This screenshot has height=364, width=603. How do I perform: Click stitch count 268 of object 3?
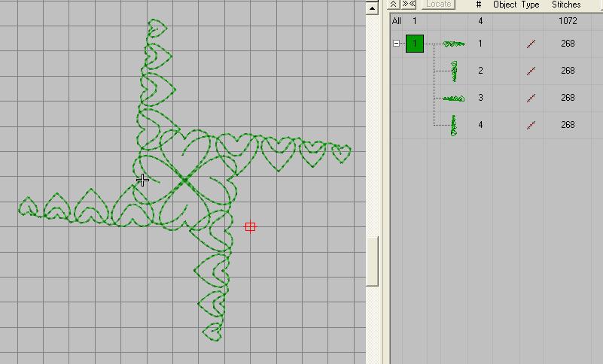tap(568, 97)
